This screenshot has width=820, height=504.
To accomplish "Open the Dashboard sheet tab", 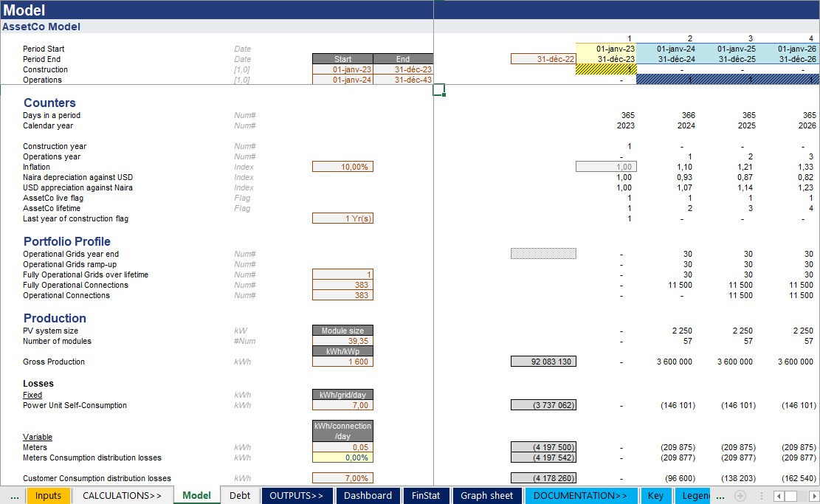I will [x=368, y=496].
